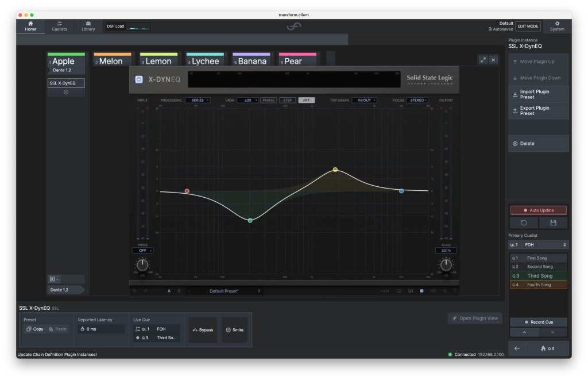Expand the plugin view to fullscreen
Image resolution: width=588 pixels, height=380 pixels.
point(483,60)
